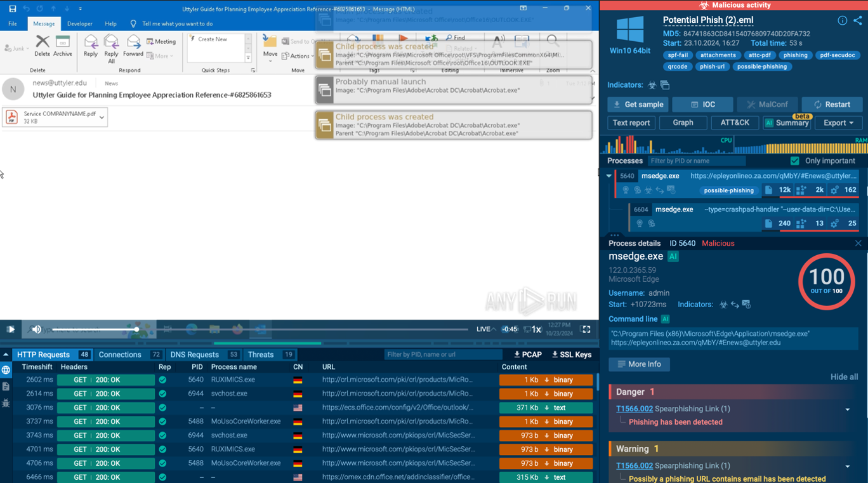Toggle the Only important checkbox
This screenshot has width=868, height=483.
794,161
